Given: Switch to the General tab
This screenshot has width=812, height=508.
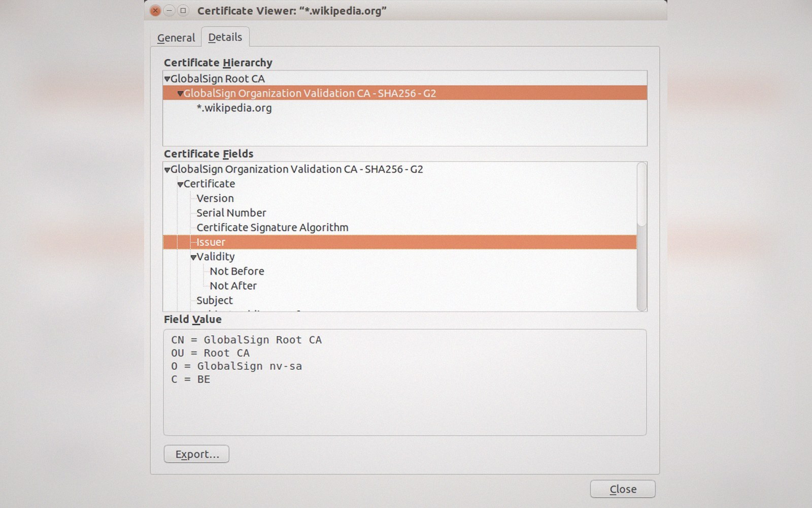Looking at the screenshot, I should pyautogui.click(x=176, y=38).
